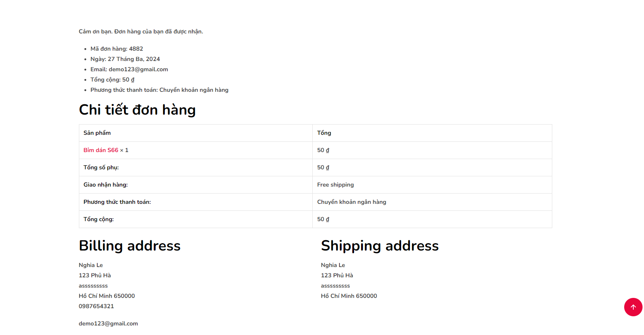Image resolution: width=644 pixels, height=335 pixels.
Task: Click the payment method line in summary list
Action: tap(160, 90)
